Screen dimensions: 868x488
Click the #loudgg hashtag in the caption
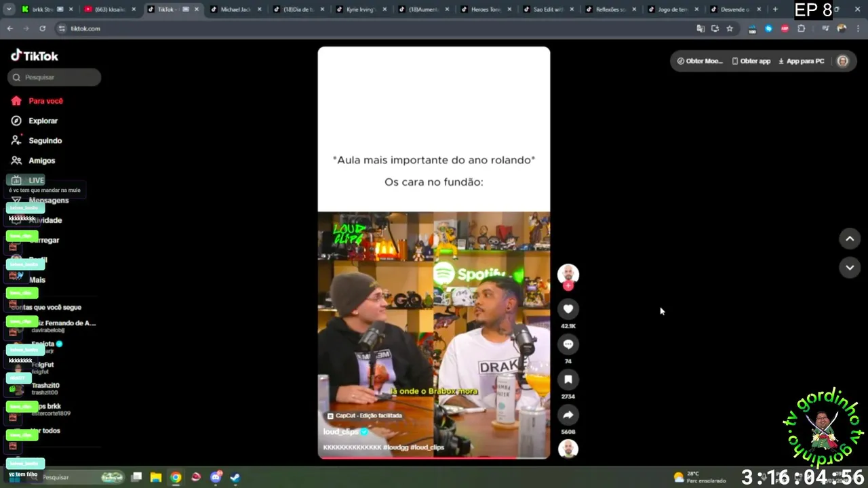tap(396, 447)
